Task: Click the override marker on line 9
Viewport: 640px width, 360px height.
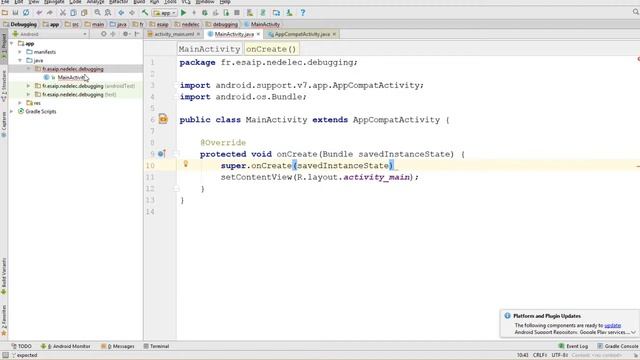Action: (x=161, y=154)
